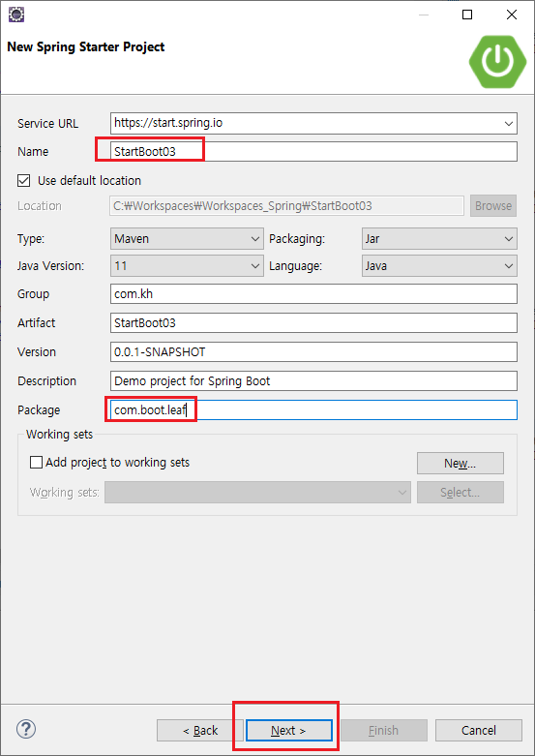This screenshot has height=756, width=535.
Task: Focus the Package field com.boot.leaf
Action: 313,409
